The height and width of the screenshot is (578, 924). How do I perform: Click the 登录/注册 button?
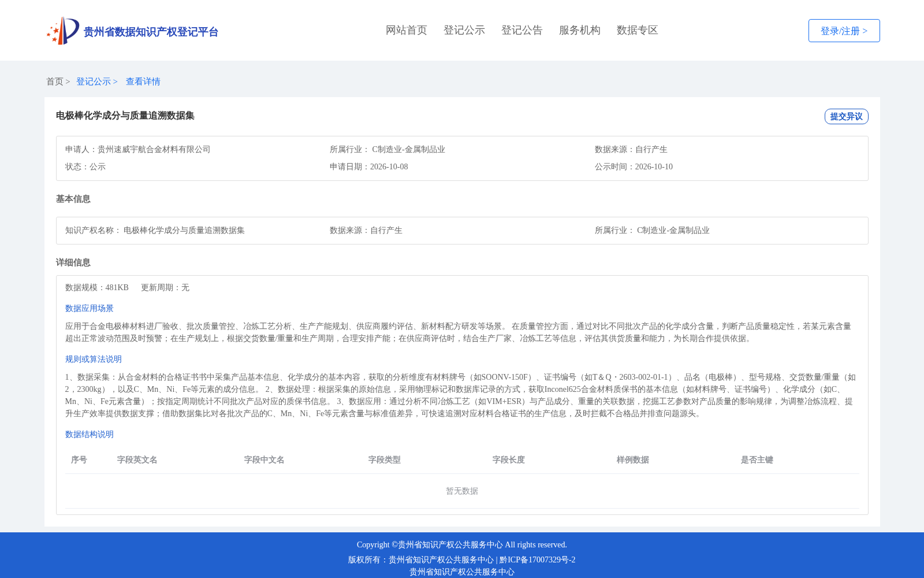coord(844,31)
